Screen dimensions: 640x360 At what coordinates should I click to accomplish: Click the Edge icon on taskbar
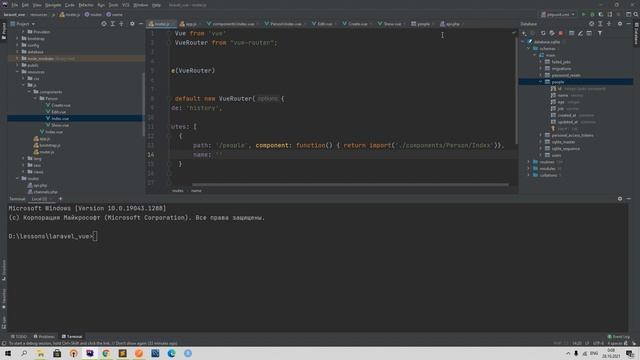171,353
